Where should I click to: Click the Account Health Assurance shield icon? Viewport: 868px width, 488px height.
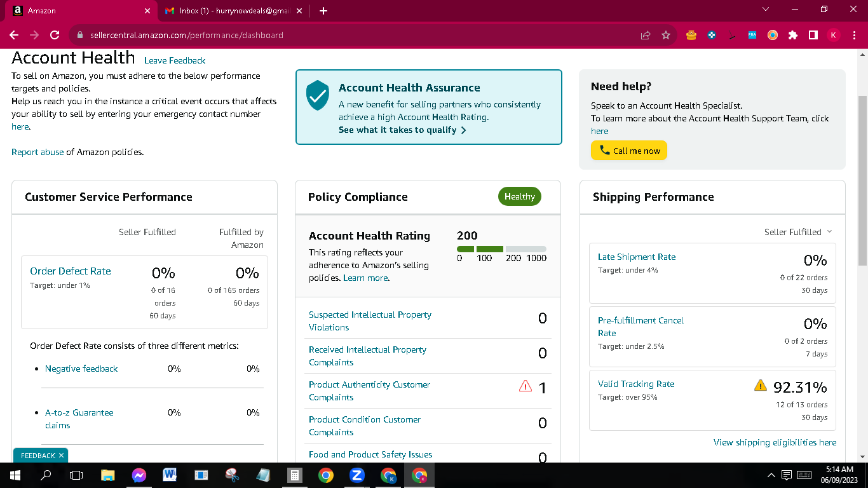[318, 95]
